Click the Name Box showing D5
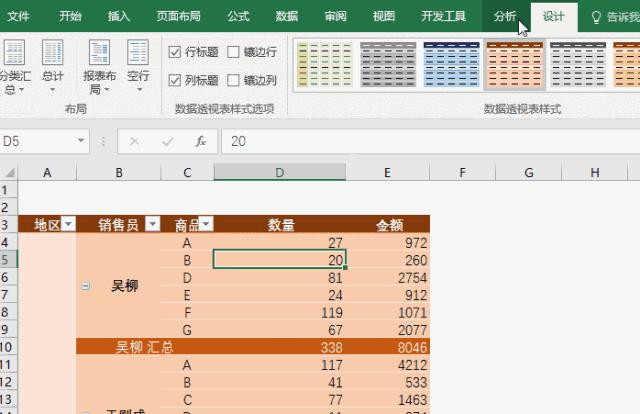The image size is (640, 414). tap(39, 141)
